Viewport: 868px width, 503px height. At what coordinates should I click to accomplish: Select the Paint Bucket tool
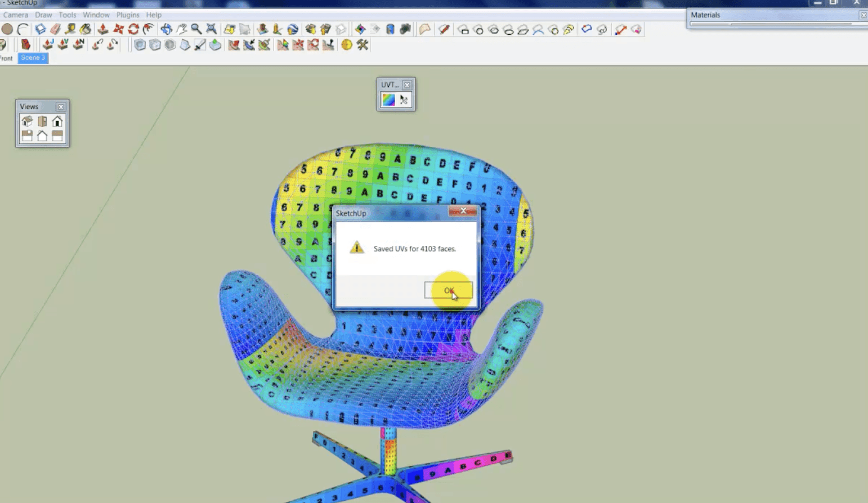coord(86,29)
